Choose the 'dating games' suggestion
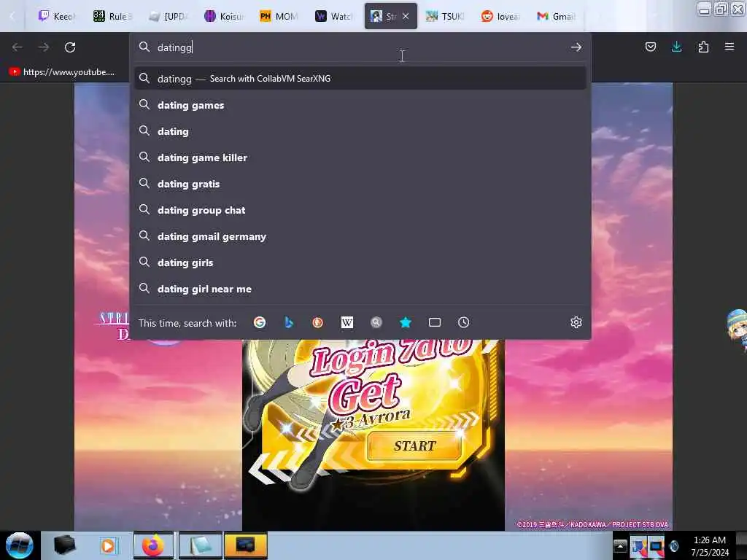Viewport: 747px width, 560px height. 360,105
